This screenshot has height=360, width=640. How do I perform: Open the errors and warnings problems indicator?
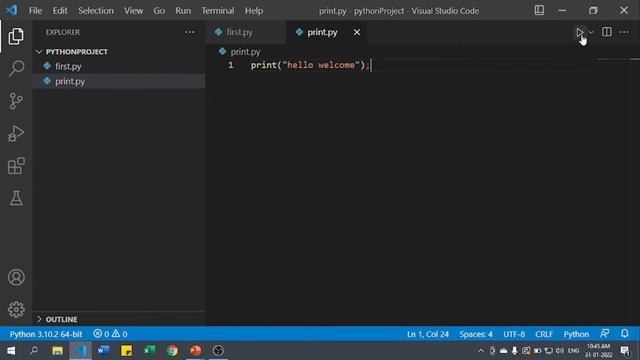110,334
